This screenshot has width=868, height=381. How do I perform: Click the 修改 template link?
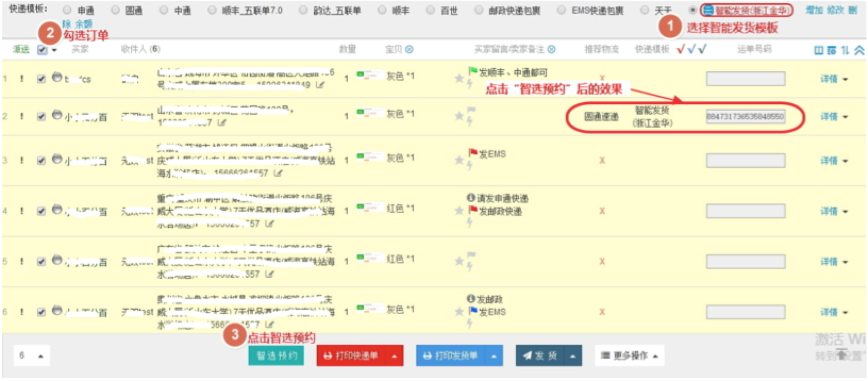tap(834, 10)
